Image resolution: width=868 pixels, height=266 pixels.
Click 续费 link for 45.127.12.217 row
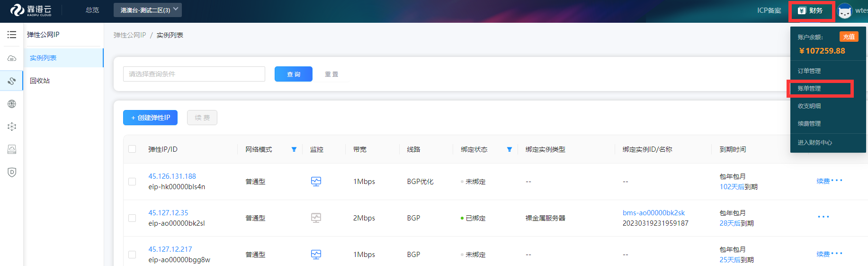point(823,254)
